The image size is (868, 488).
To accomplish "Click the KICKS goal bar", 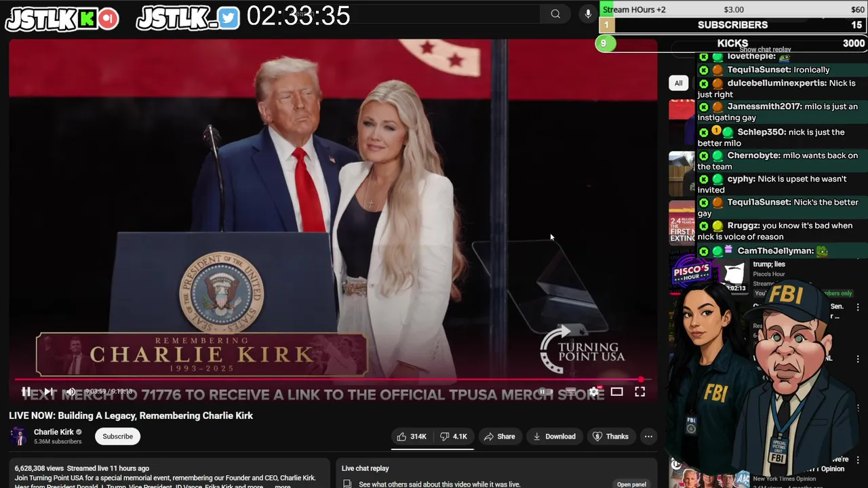I will [733, 43].
